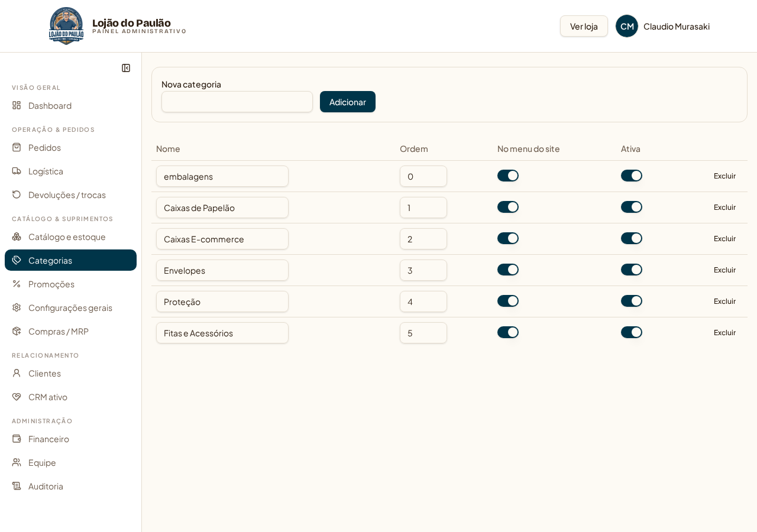Toggle 'No menu do site' for embalagens

click(508, 176)
